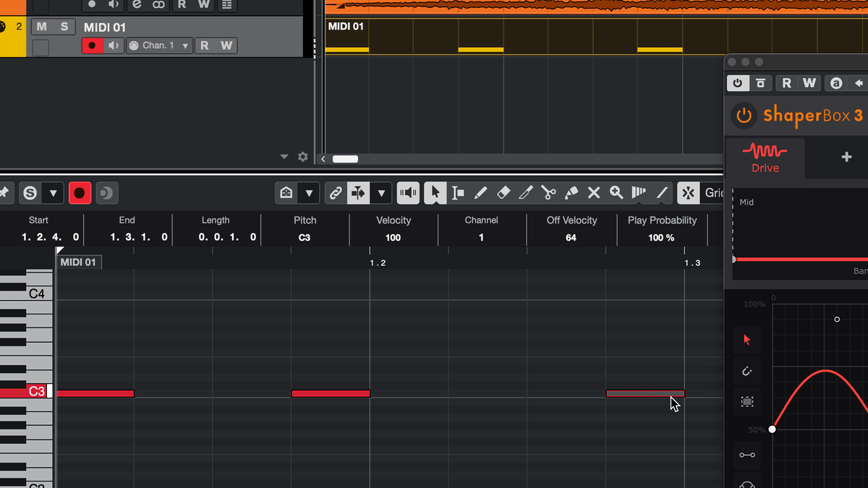Viewport: 868px width, 488px height.
Task: Select the magnet snap tool in ShaperBox
Action: (747, 372)
